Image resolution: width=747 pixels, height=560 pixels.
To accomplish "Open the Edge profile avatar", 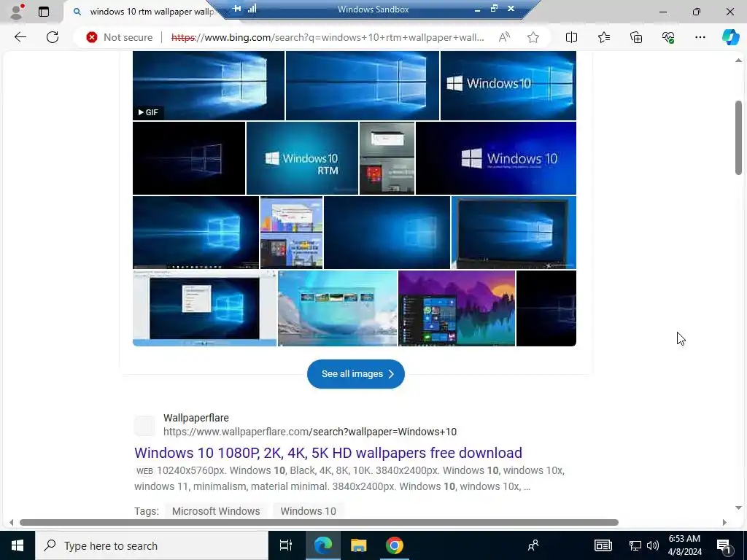I will [16, 12].
